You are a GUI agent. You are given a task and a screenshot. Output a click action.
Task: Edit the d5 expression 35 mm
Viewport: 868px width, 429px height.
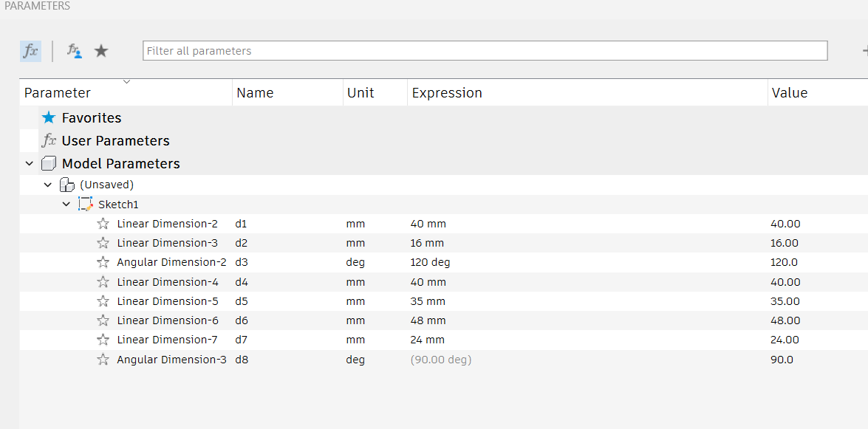point(428,301)
